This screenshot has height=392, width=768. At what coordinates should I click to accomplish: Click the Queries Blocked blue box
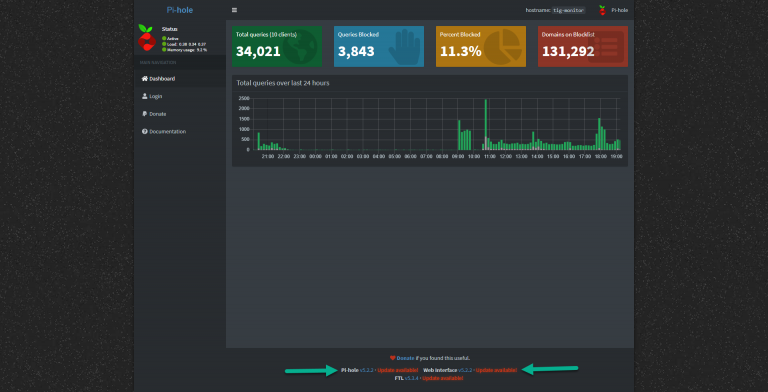click(x=379, y=47)
